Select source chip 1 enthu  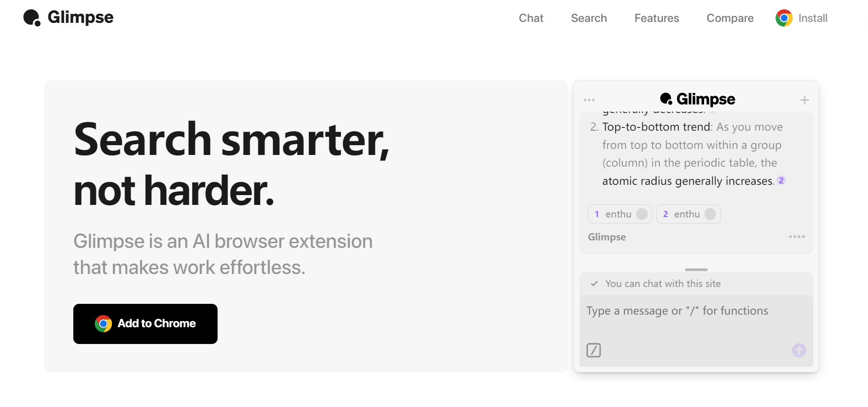pyautogui.click(x=620, y=214)
